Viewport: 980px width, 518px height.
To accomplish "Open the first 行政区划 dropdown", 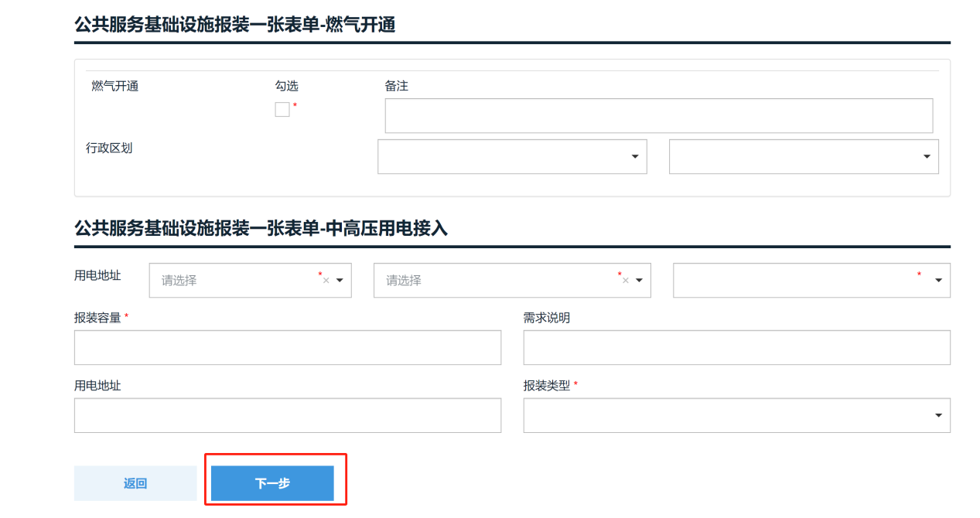I will 512,156.
